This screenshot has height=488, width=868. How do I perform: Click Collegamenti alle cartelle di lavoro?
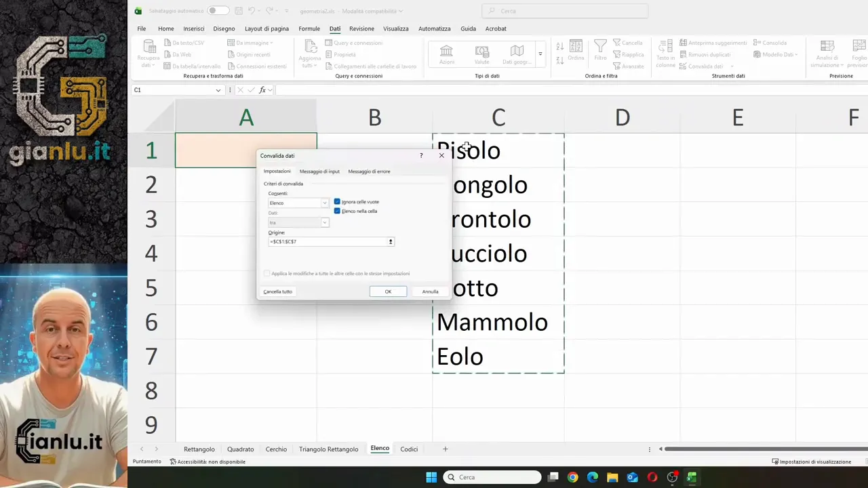click(371, 66)
